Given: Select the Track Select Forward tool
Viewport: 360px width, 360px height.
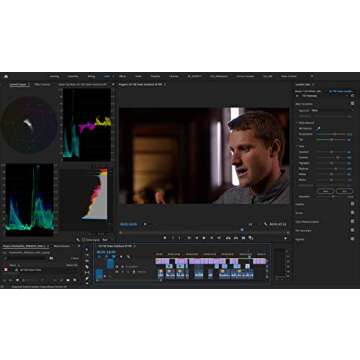Looking at the screenshot, I should pyautogui.click(x=87, y=255).
